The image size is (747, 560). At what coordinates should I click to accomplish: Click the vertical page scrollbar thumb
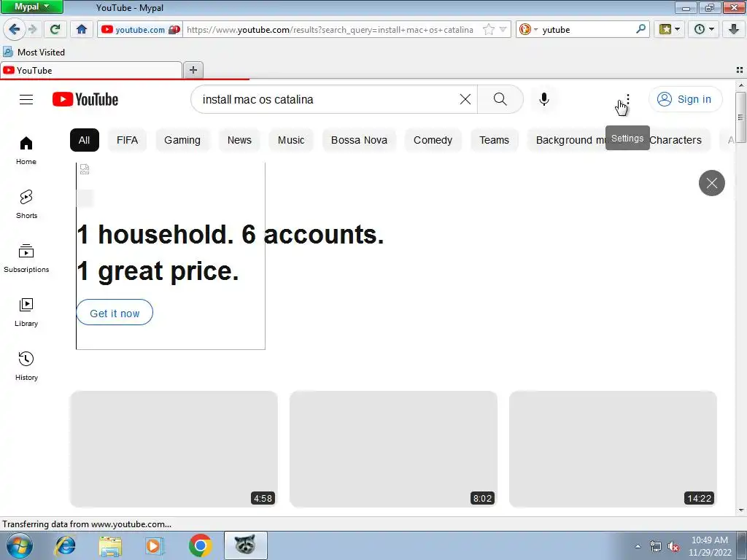[x=740, y=117]
